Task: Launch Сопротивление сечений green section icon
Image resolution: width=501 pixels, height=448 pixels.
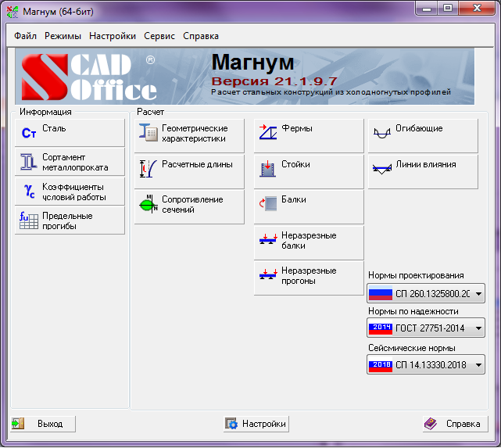Action: coord(149,204)
